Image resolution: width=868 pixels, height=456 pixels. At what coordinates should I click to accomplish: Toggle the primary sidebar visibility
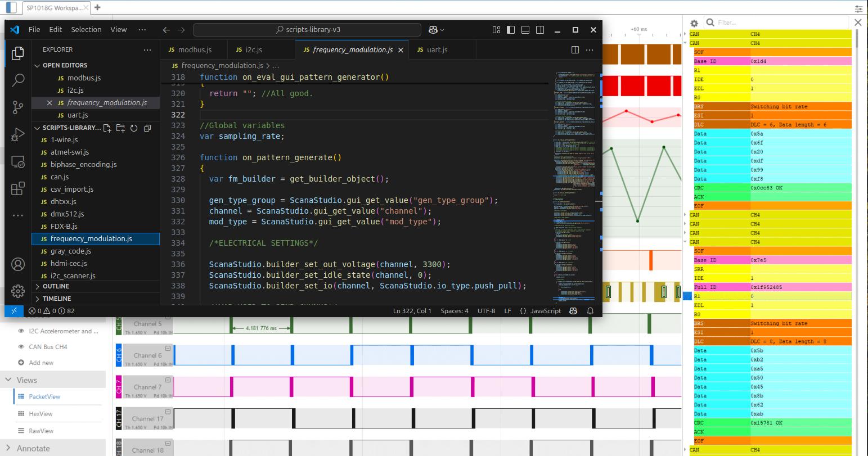pos(511,30)
